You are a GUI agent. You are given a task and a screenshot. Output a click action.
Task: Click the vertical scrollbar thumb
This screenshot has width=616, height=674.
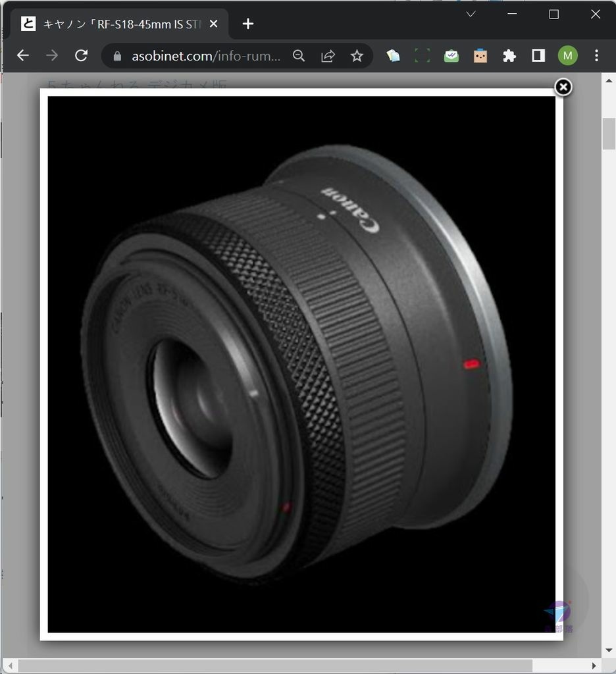(x=609, y=134)
